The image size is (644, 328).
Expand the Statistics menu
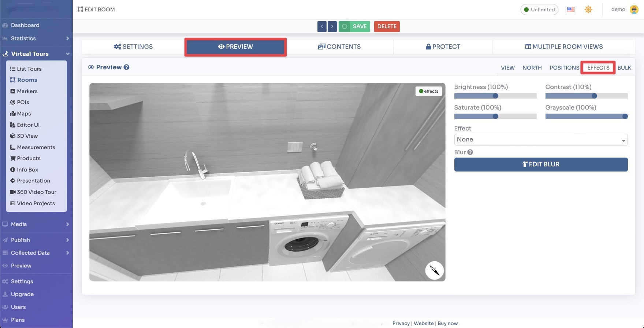coord(36,38)
